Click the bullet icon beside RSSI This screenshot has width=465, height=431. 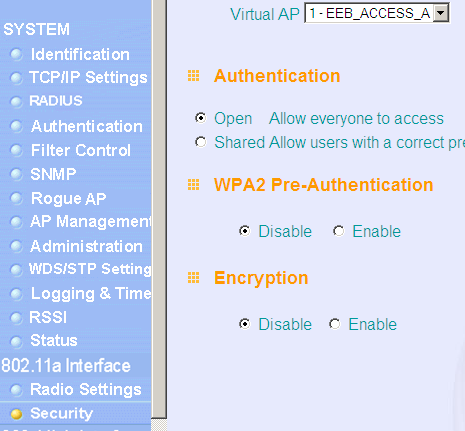(x=16, y=318)
